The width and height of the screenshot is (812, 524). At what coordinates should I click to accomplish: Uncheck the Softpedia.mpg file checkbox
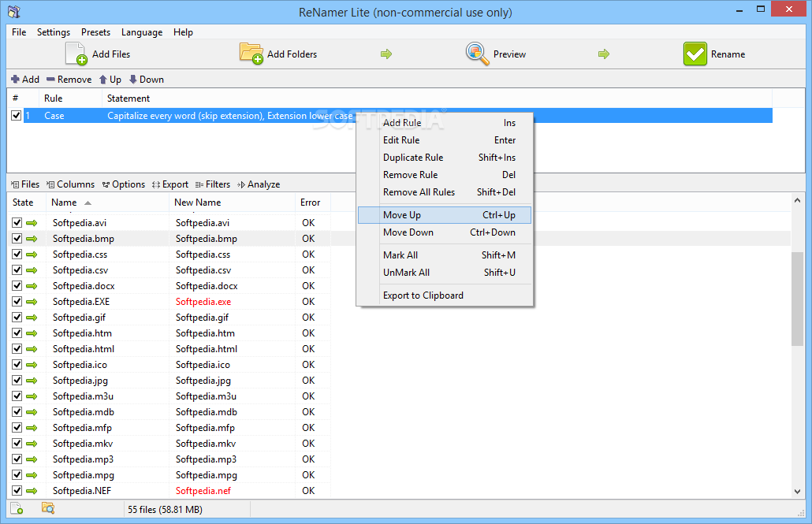tap(17, 475)
